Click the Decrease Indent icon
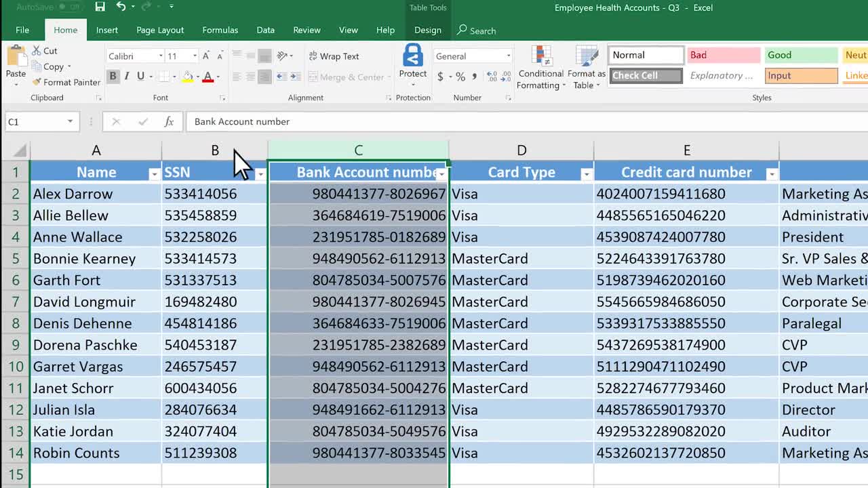This screenshot has height=488, width=868. coord(282,77)
